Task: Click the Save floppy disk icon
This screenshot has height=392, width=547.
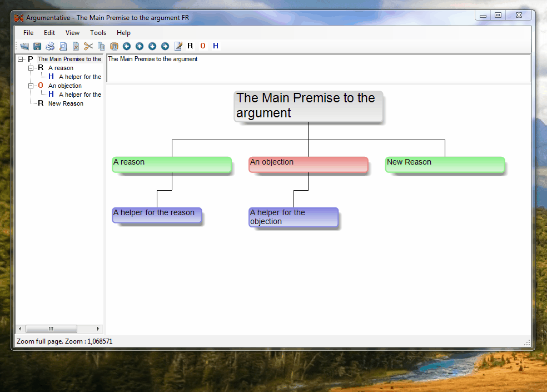Action: point(37,46)
